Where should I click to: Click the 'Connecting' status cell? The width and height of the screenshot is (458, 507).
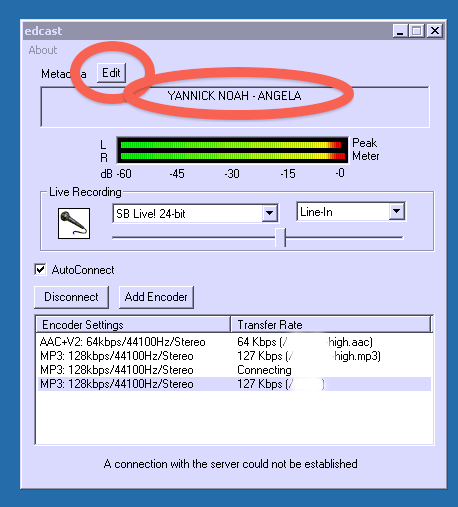[x=264, y=370]
